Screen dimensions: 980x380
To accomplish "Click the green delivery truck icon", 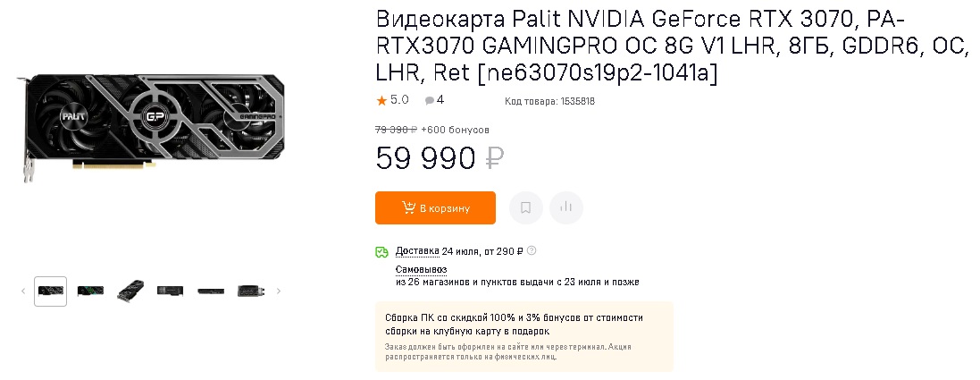I will [x=381, y=251].
